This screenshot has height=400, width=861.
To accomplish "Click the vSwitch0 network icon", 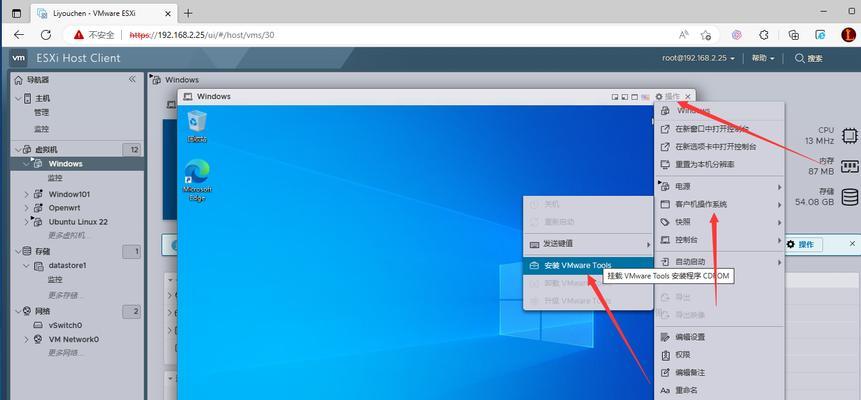I will [38, 325].
